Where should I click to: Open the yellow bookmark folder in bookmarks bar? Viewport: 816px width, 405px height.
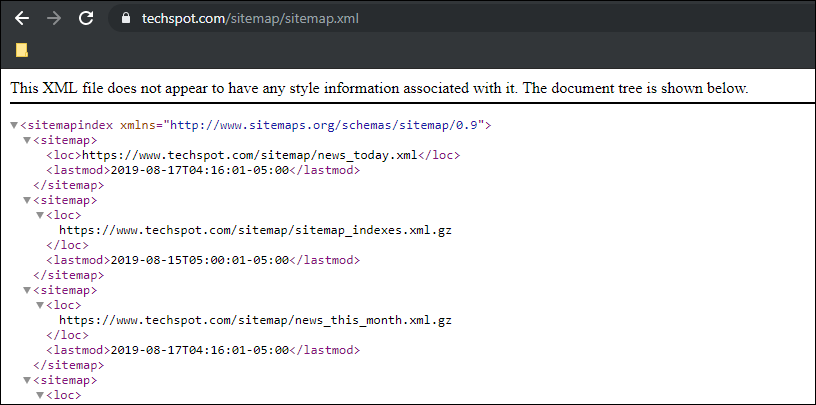[21, 50]
